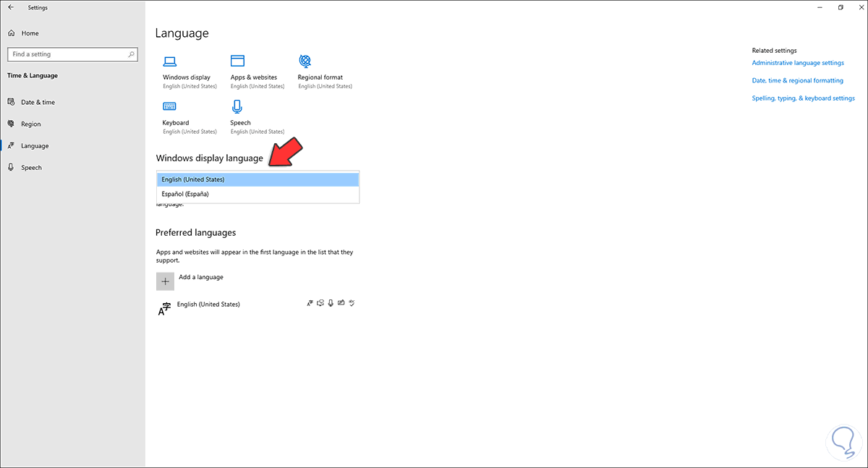Open the Windows display language dropdown
Image resolution: width=868 pixels, height=468 pixels.
(258, 179)
